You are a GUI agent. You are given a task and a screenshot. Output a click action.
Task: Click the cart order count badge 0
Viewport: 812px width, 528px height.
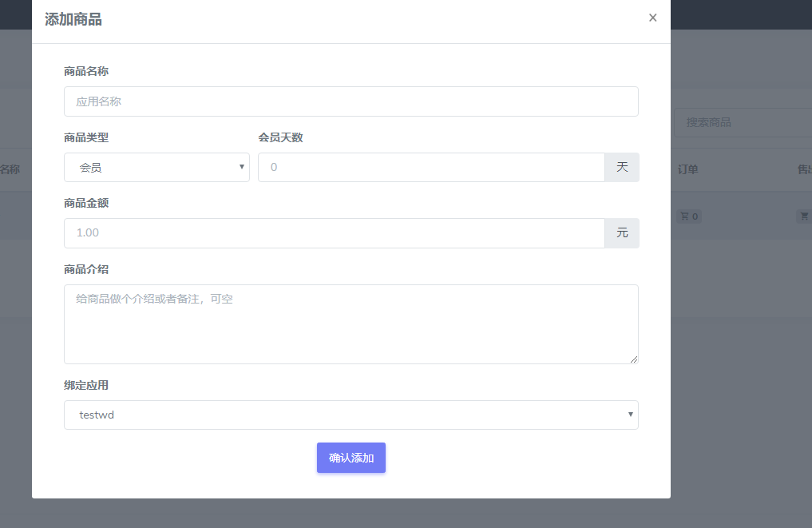pyautogui.click(x=689, y=216)
